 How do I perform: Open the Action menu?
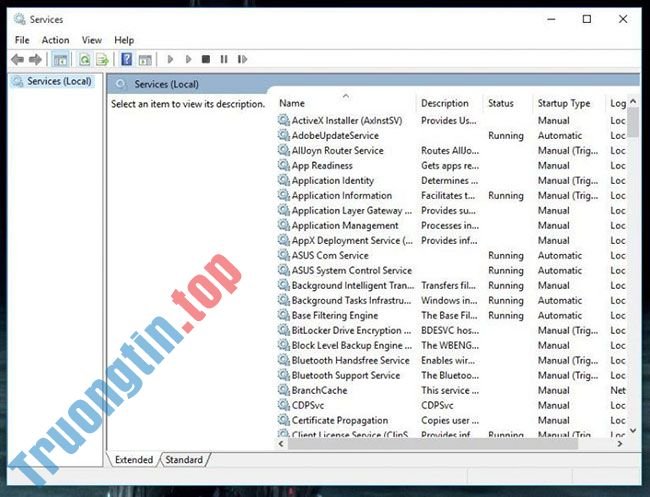click(x=56, y=40)
